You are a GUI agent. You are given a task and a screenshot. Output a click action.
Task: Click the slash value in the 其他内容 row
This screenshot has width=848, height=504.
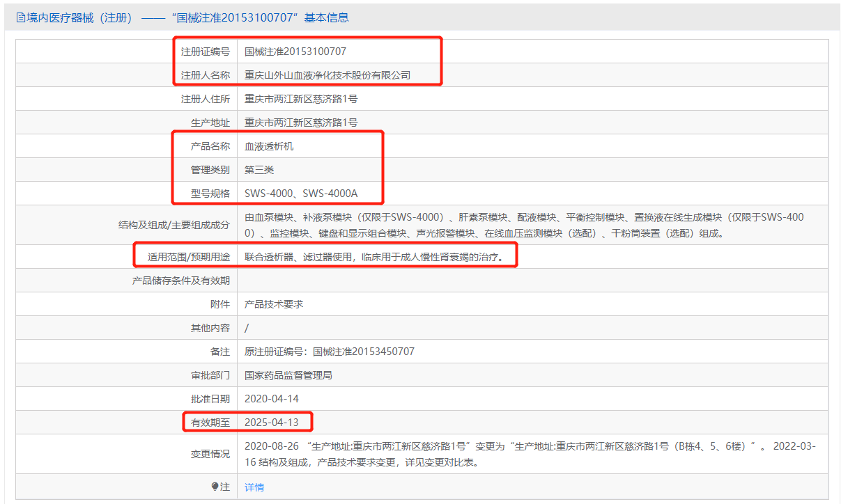pos(247,328)
